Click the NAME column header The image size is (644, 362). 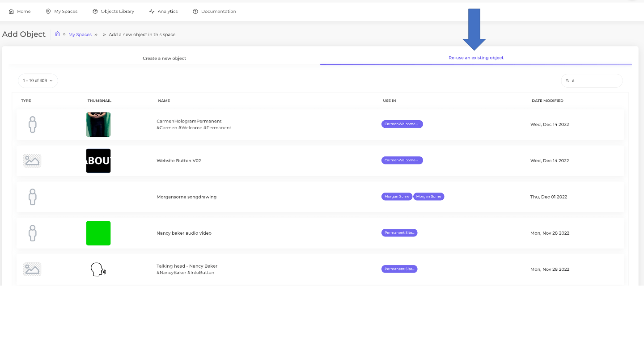pos(164,101)
